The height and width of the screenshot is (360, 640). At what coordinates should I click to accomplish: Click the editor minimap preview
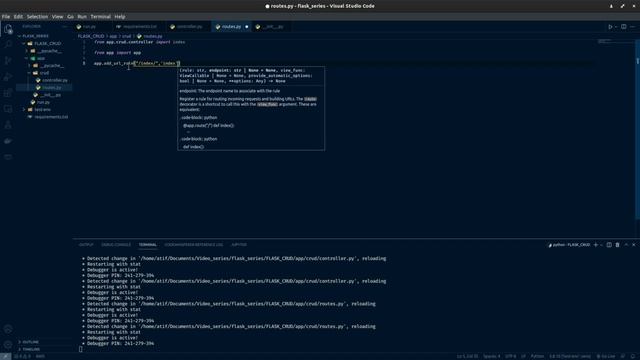[x=605, y=41]
